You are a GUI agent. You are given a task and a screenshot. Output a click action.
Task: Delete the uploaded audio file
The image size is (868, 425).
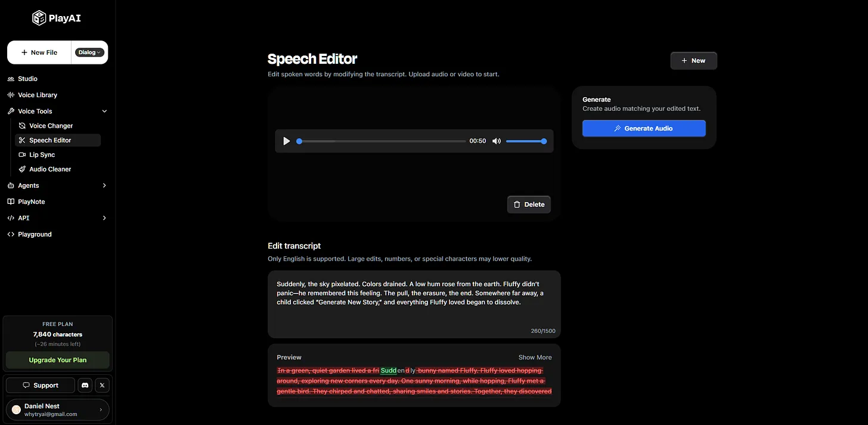(529, 204)
